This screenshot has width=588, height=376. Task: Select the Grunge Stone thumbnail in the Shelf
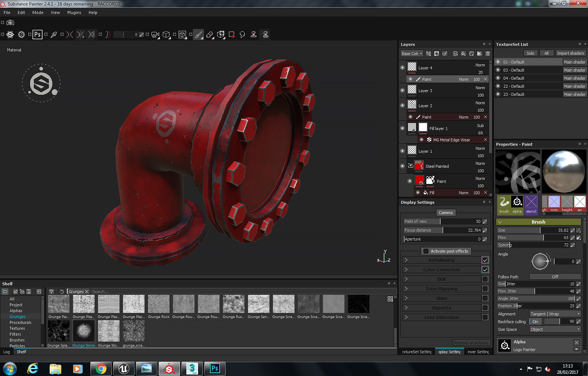[x=84, y=331]
